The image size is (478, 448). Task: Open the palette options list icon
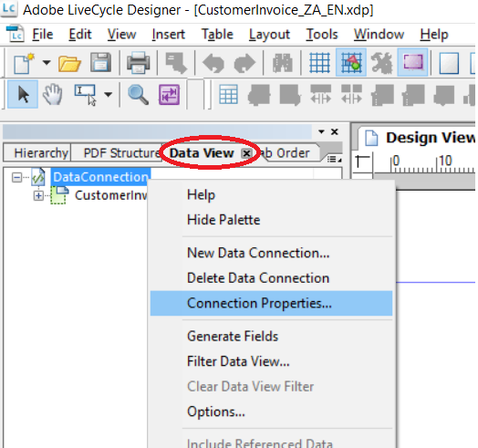pos(334,159)
